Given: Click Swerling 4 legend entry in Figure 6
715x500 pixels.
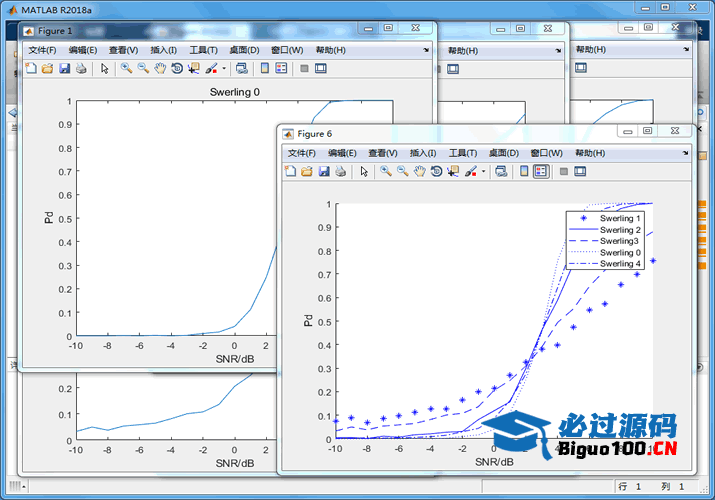Looking at the screenshot, I should tap(604, 264).
